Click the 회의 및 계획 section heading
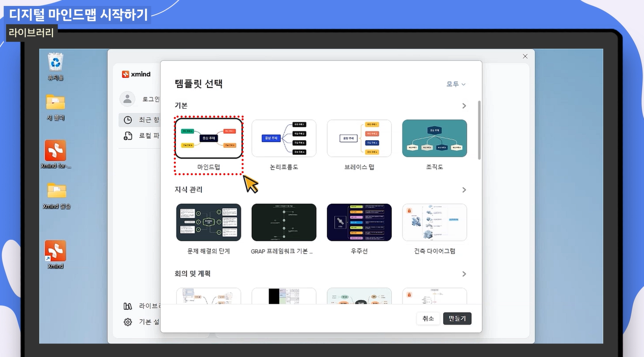644x357 pixels. point(193,274)
